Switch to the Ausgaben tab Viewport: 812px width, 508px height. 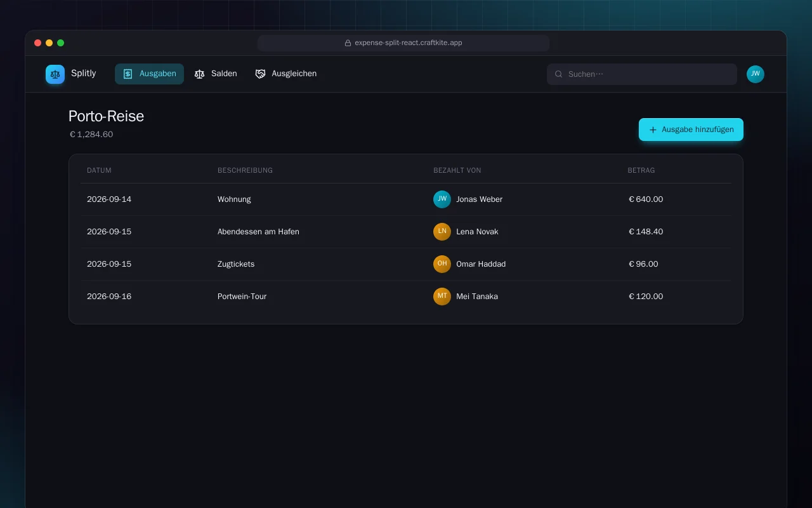[149, 74]
